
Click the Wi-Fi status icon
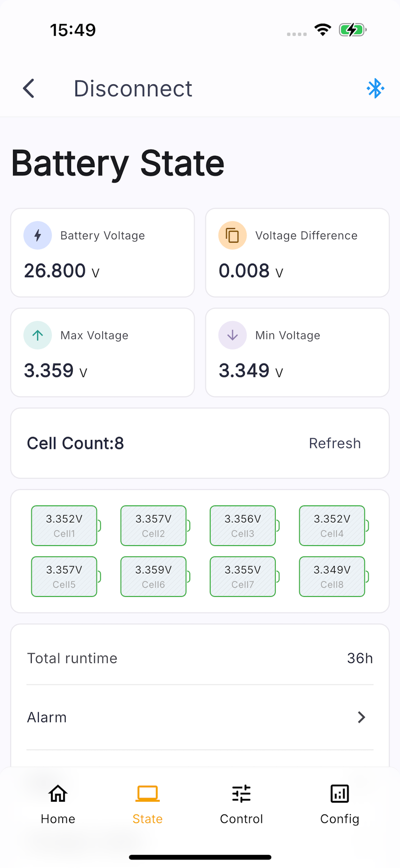click(x=323, y=30)
